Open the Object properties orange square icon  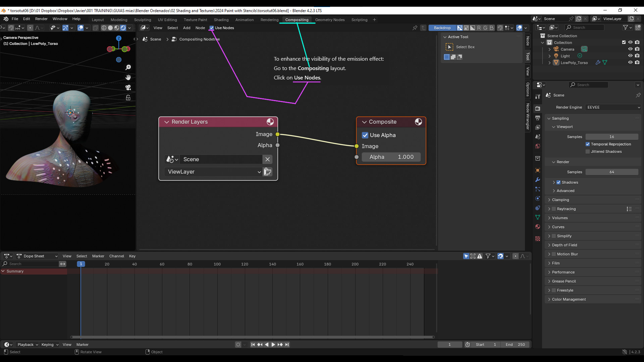point(538,170)
